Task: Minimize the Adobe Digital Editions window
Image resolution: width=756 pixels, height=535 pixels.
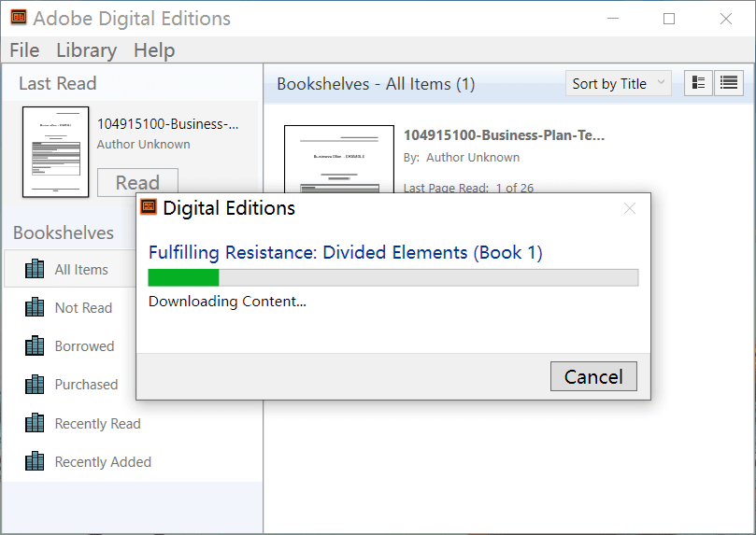Action: click(613, 19)
